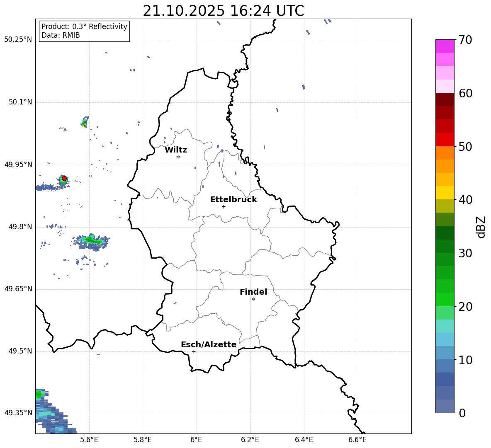The height and width of the screenshot is (448, 491).
Task: Click the small yellow-green echo near 50.05°N
Action: pos(85,122)
